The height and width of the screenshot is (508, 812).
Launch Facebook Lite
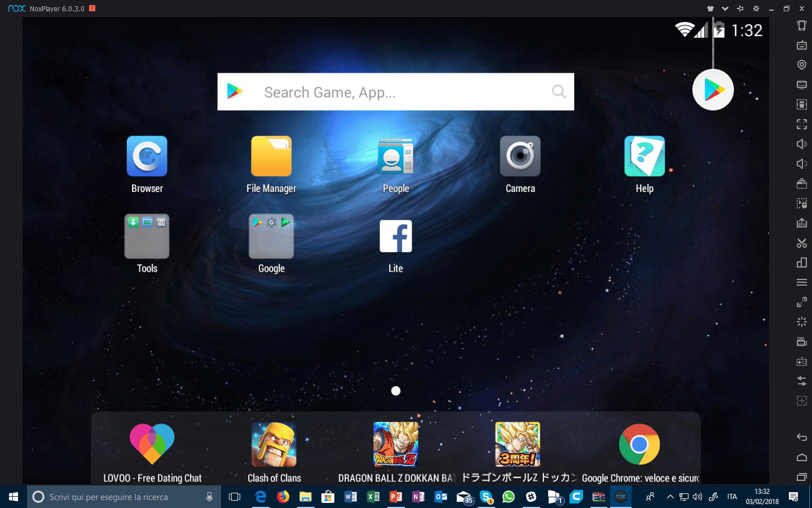click(x=396, y=236)
